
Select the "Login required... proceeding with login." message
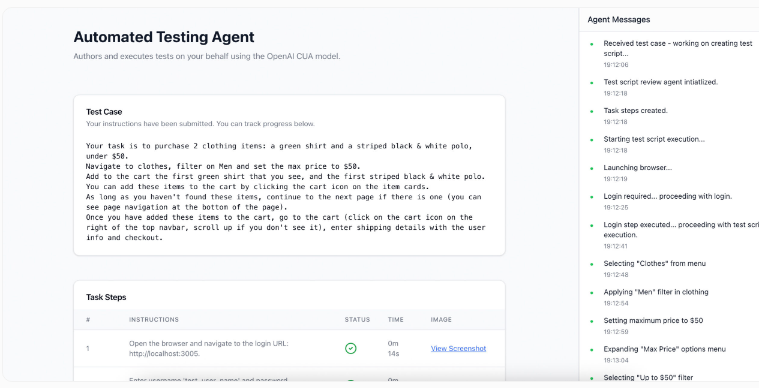tap(668, 196)
